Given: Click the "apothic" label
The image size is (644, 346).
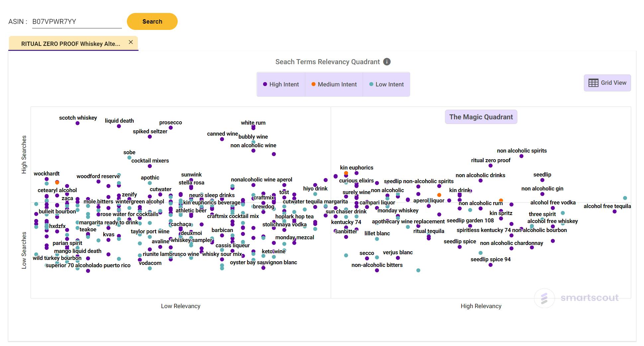Looking at the screenshot, I should click(x=150, y=177).
